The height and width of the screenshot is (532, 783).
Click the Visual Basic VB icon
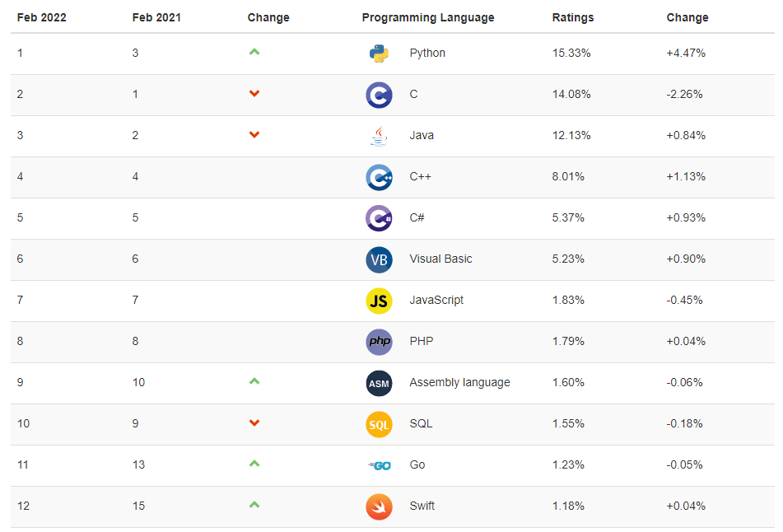click(379, 259)
